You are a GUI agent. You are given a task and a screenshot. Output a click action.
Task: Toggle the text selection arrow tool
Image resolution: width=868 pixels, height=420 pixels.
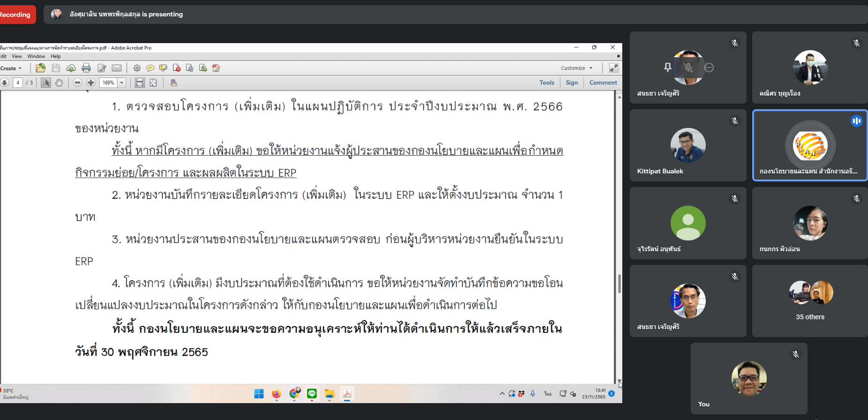pyautogui.click(x=45, y=82)
